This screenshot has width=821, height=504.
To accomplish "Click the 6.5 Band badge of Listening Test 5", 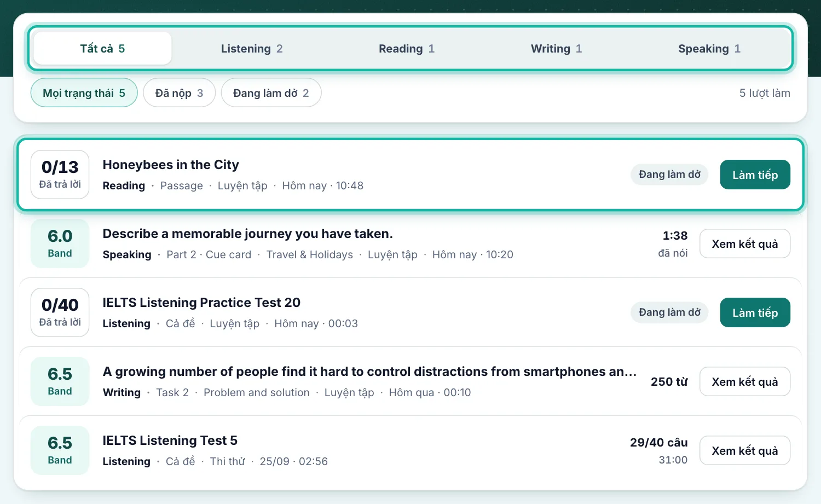I will pyautogui.click(x=60, y=450).
